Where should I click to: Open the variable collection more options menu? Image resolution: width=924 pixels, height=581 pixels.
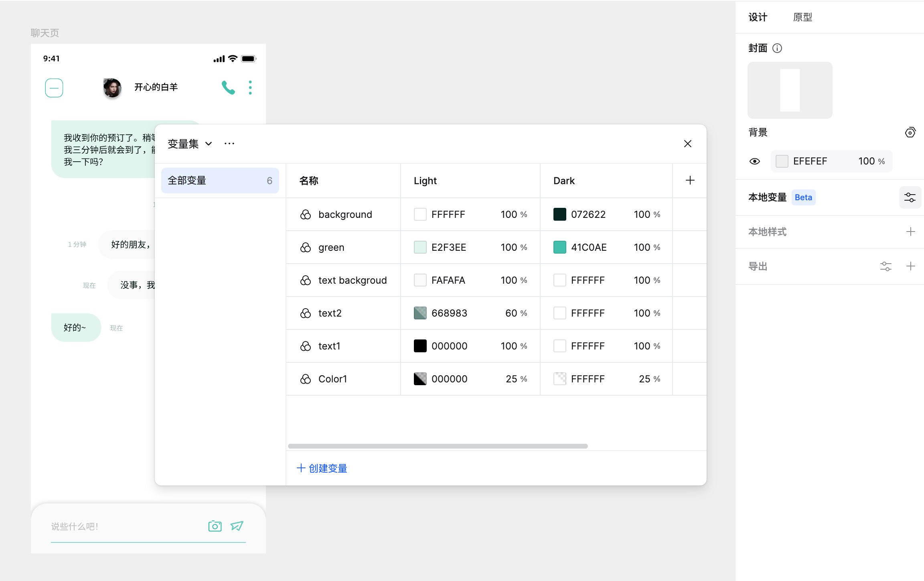(229, 144)
